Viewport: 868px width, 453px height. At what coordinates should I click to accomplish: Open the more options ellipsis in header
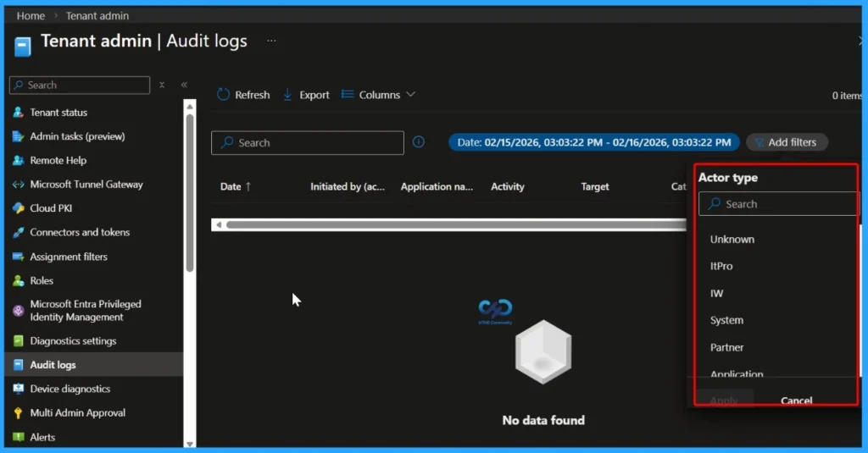point(271,41)
